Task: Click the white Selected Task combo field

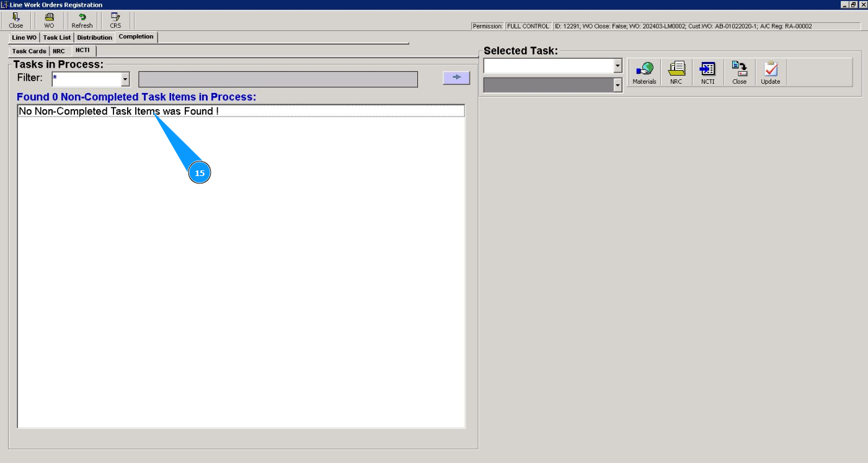Action: 548,66
